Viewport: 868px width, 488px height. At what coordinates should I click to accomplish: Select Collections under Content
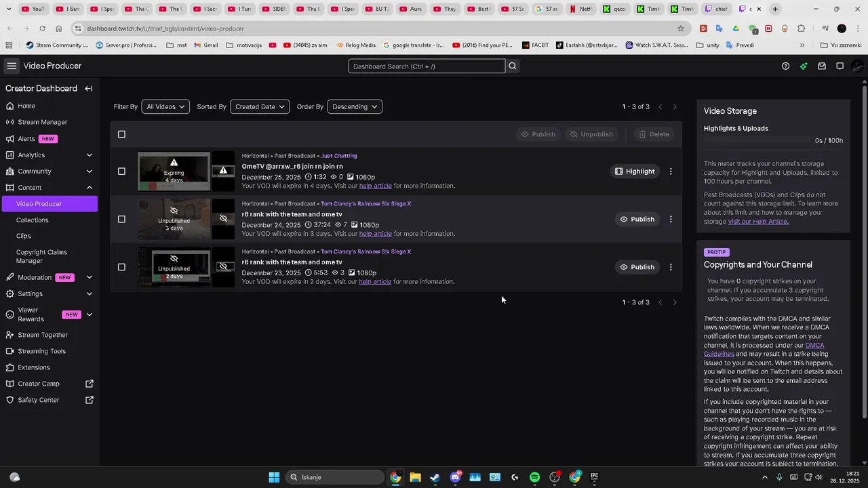pyautogui.click(x=33, y=220)
